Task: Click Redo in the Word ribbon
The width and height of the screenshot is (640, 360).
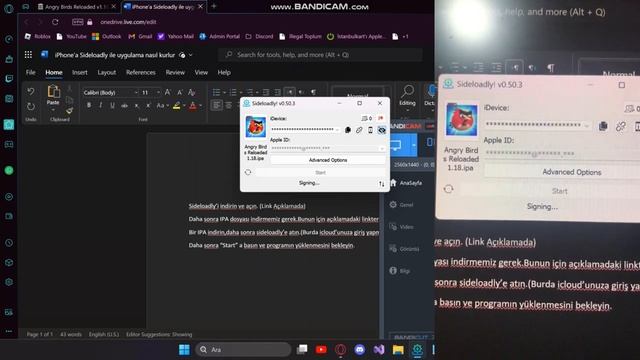Action: pos(31,107)
